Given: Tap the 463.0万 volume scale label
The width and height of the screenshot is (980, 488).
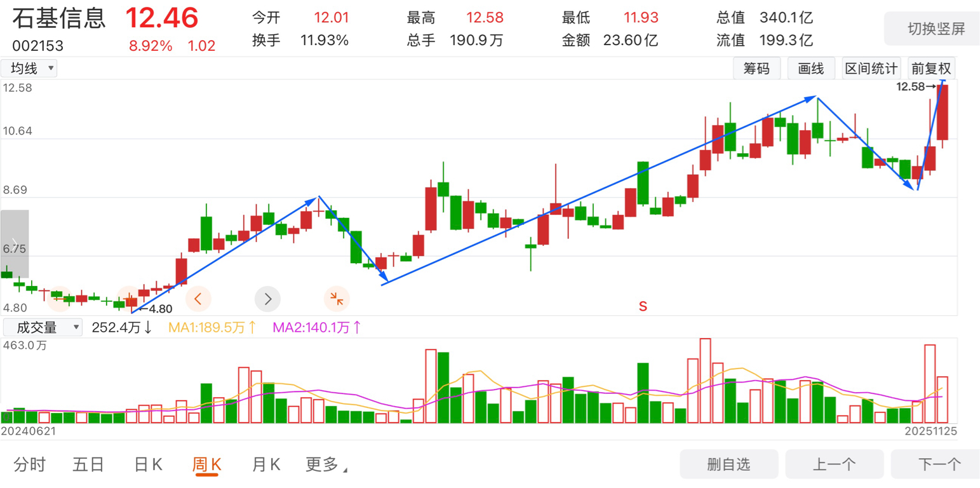Looking at the screenshot, I should (x=25, y=346).
